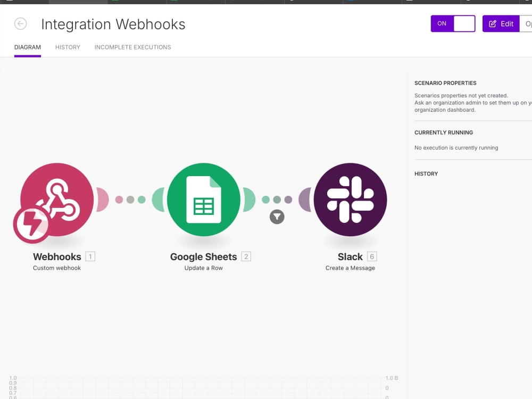Click the Integration Webhooks title
Viewport: 532px width, 399px height.
[113, 24]
